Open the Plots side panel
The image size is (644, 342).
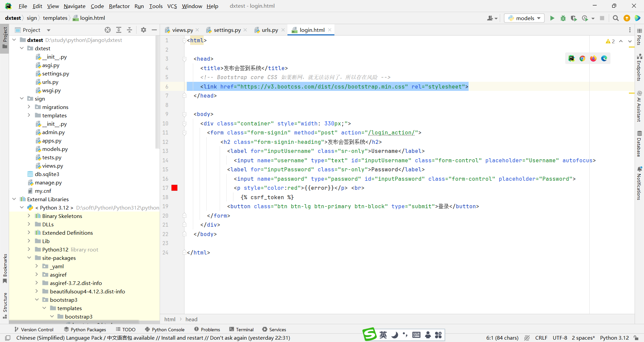click(639, 37)
